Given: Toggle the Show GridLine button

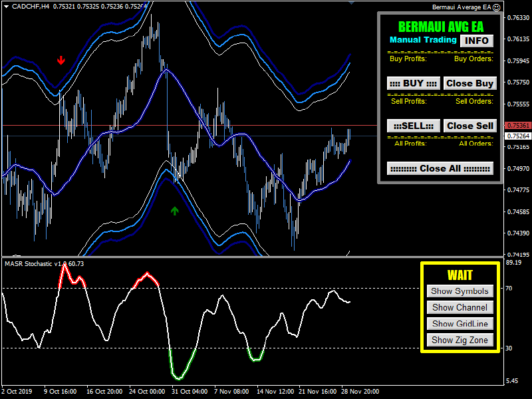Looking at the screenshot, I should tap(460, 324).
